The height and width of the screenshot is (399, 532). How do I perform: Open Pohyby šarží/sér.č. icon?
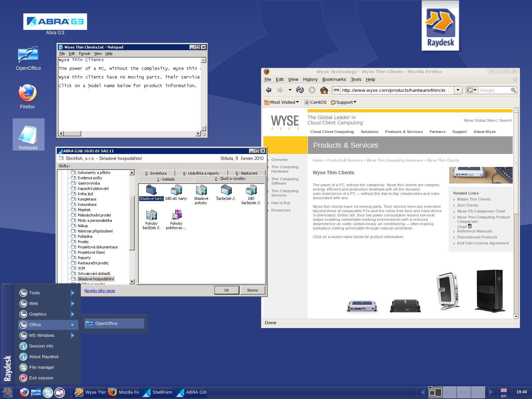coord(151,219)
